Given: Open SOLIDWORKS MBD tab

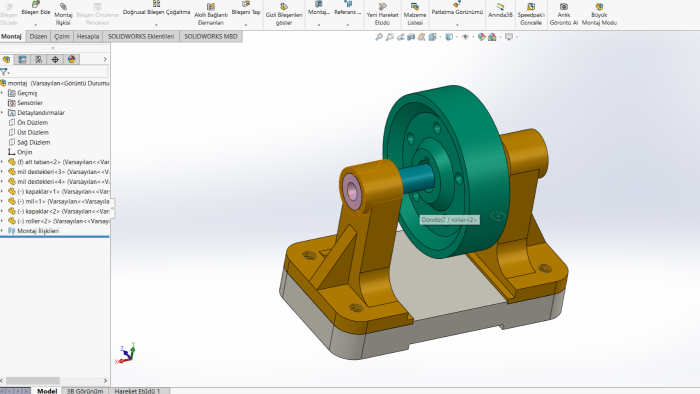Looking at the screenshot, I should 211,37.
